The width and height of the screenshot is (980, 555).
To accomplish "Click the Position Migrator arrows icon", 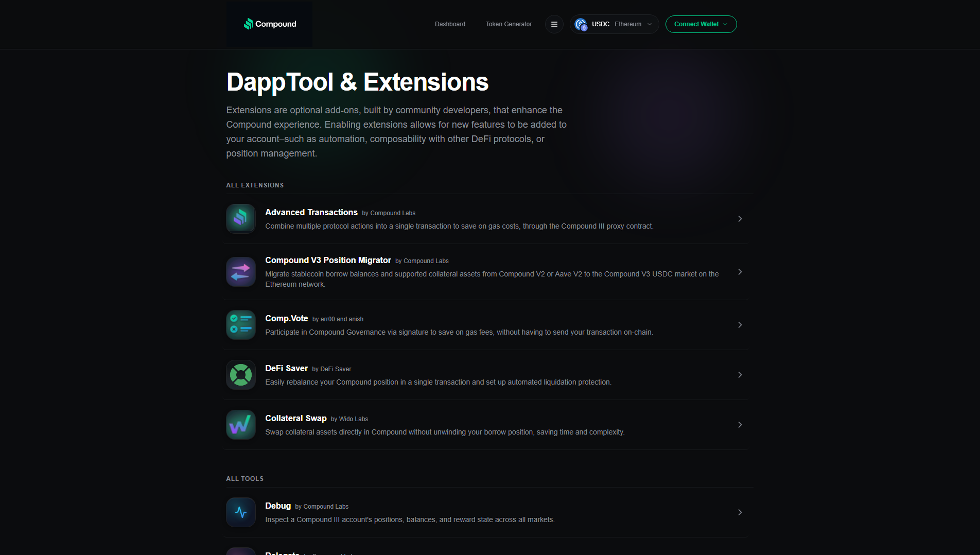I will pos(241,272).
